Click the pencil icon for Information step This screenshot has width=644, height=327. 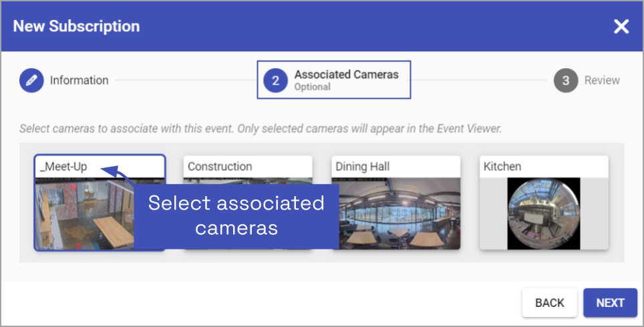tap(30, 81)
